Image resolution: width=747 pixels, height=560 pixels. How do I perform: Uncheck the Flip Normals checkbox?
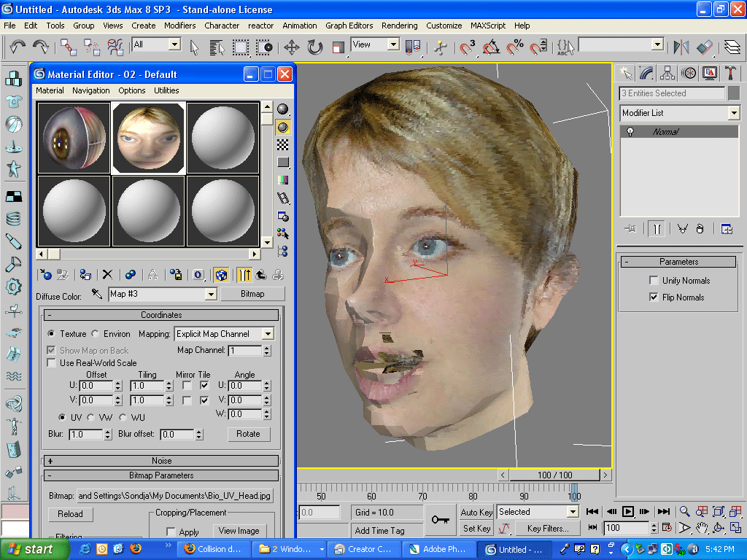[x=654, y=297]
